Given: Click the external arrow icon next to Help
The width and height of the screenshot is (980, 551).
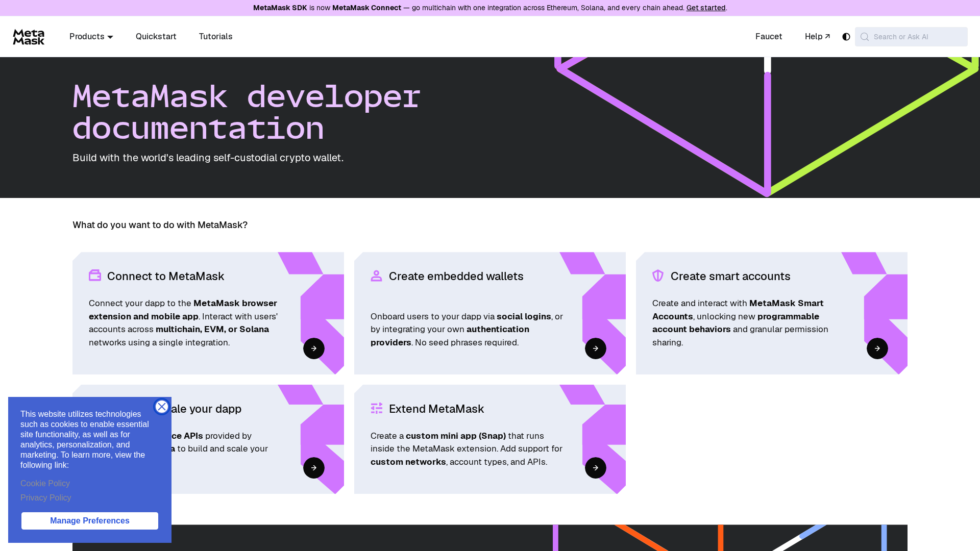Looking at the screenshot, I should click(x=827, y=36).
